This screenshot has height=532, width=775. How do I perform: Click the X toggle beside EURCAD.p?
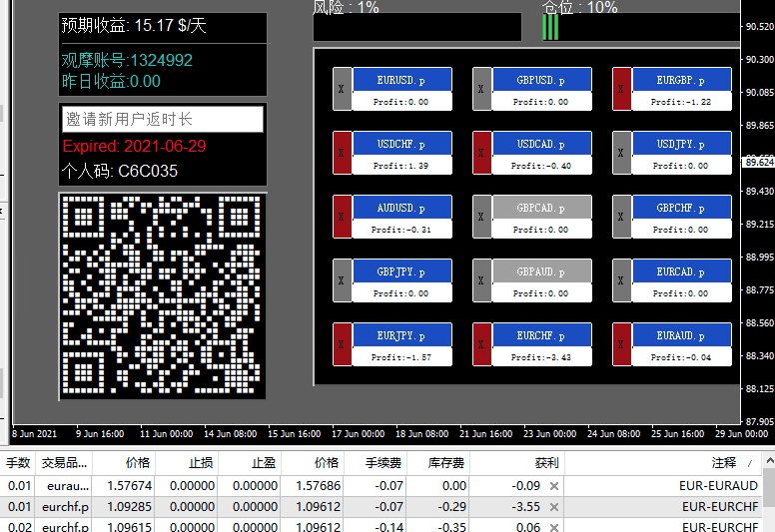pyautogui.click(x=621, y=280)
